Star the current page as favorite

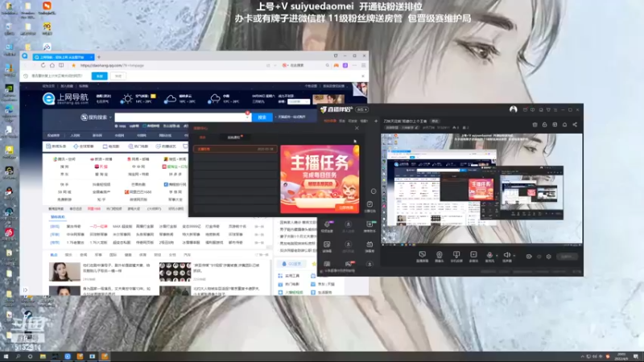point(73,65)
